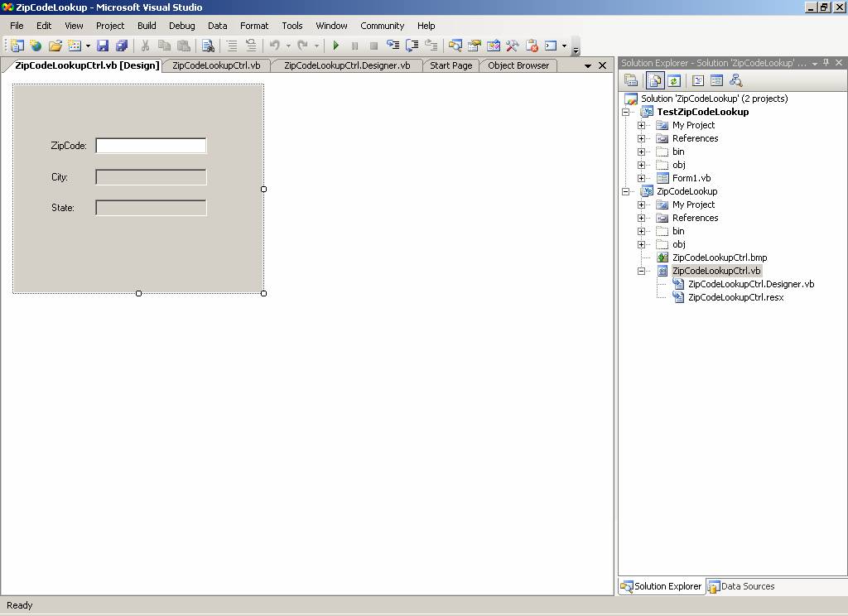Screen dimensions: 848x616
Task: Select ZipCodeLookupCtrl.resx in Solution Explorer
Action: 735,297
